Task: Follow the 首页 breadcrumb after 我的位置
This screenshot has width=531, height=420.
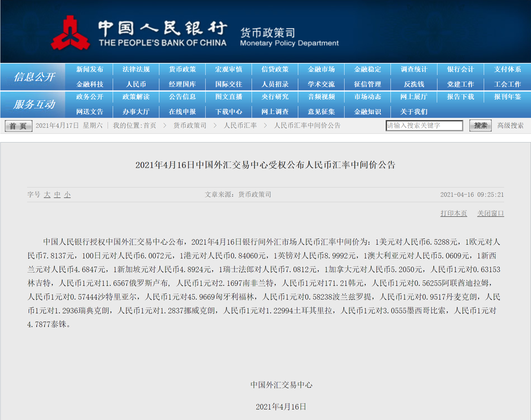Action: pos(150,126)
